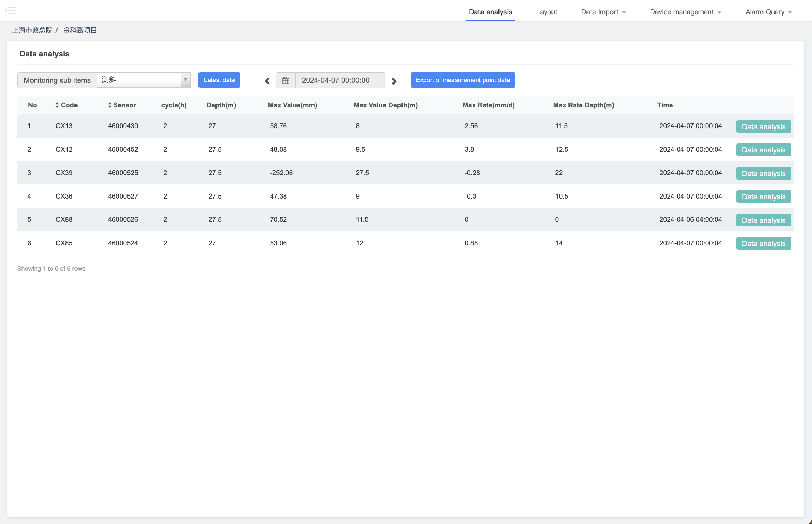Image resolution: width=812 pixels, height=524 pixels.
Task: Click the Max Value Depth(m) header
Action: click(x=386, y=105)
